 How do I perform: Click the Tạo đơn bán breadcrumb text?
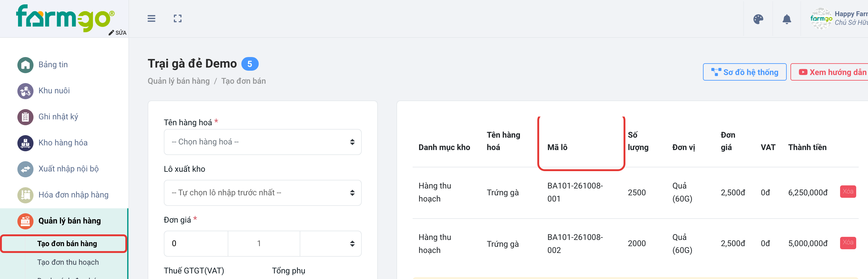(243, 81)
